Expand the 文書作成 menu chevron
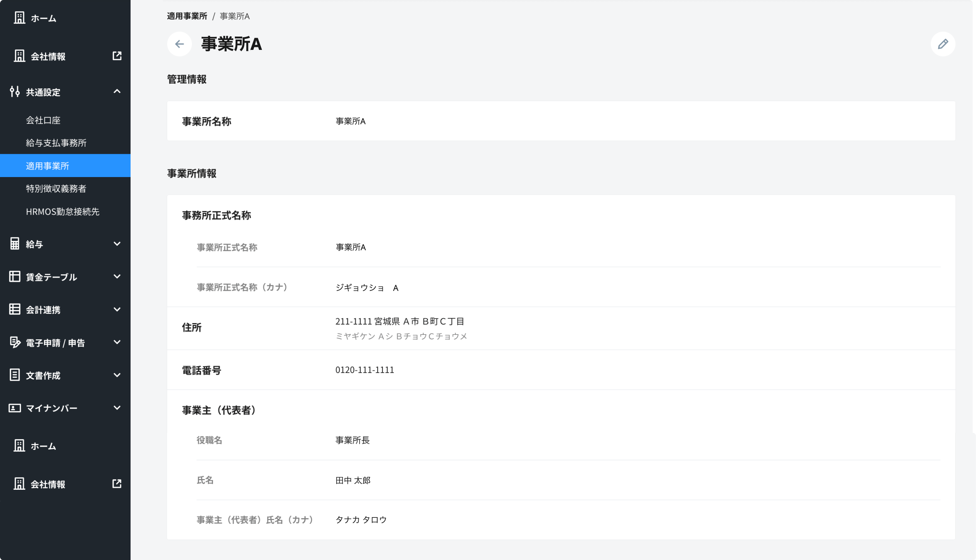Image resolution: width=976 pixels, height=560 pixels. [x=117, y=375]
